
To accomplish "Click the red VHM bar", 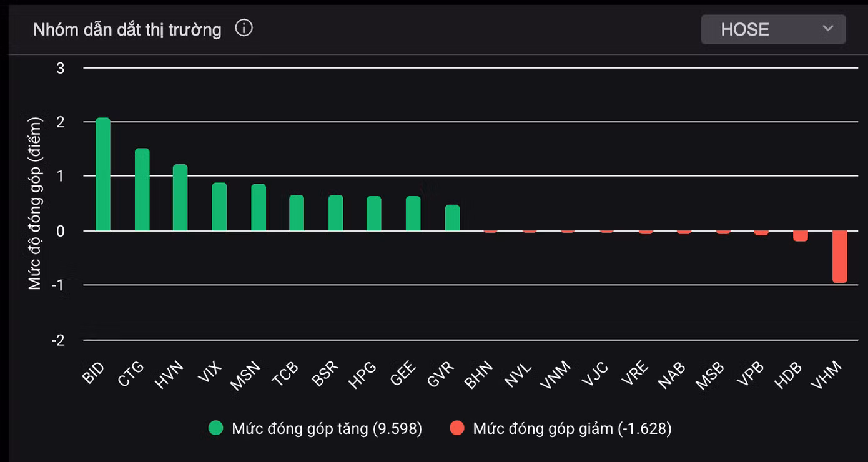I will [839, 257].
